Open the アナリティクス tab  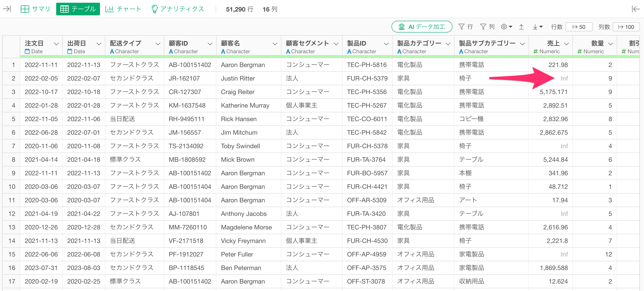(x=178, y=9)
